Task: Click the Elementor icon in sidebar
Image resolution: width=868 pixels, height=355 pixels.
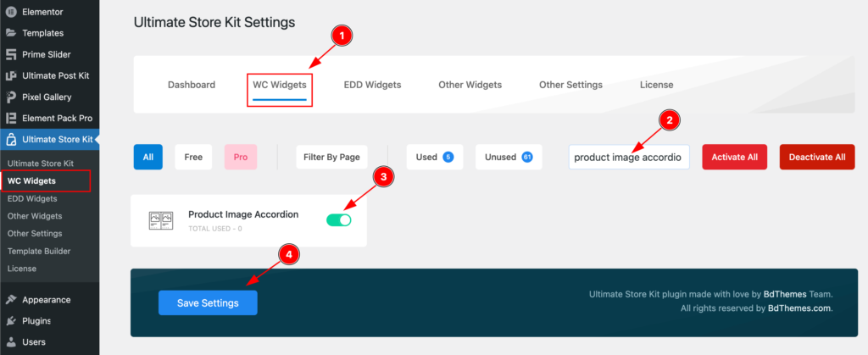Action: [x=11, y=14]
